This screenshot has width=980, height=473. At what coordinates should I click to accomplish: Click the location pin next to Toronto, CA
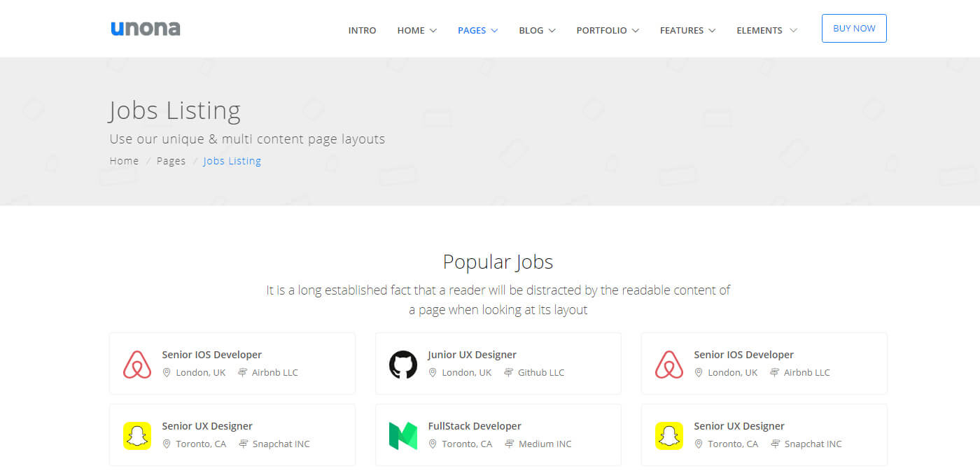click(x=167, y=443)
